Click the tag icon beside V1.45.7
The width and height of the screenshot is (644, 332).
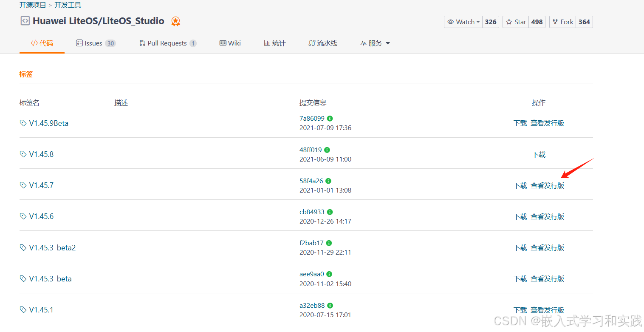click(x=23, y=185)
